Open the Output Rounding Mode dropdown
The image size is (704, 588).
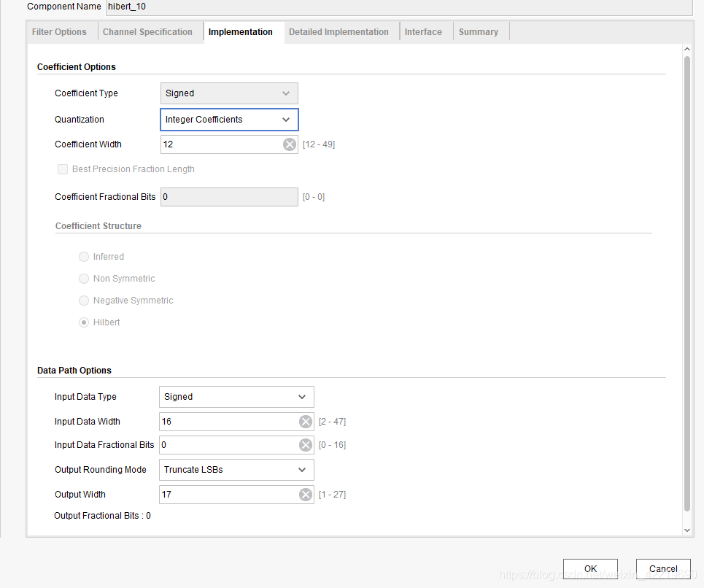coord(236,470)
